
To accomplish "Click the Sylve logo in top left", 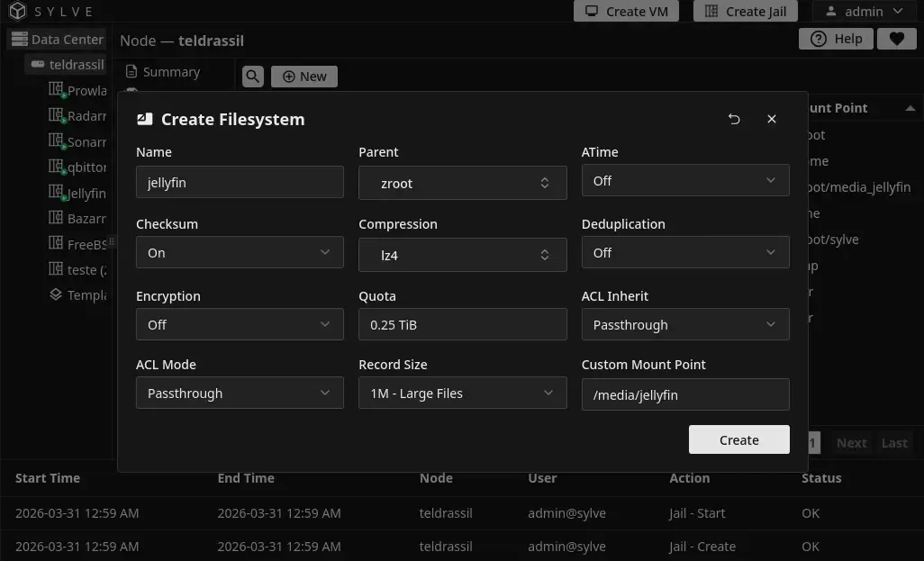I will (x=16, y=11).
